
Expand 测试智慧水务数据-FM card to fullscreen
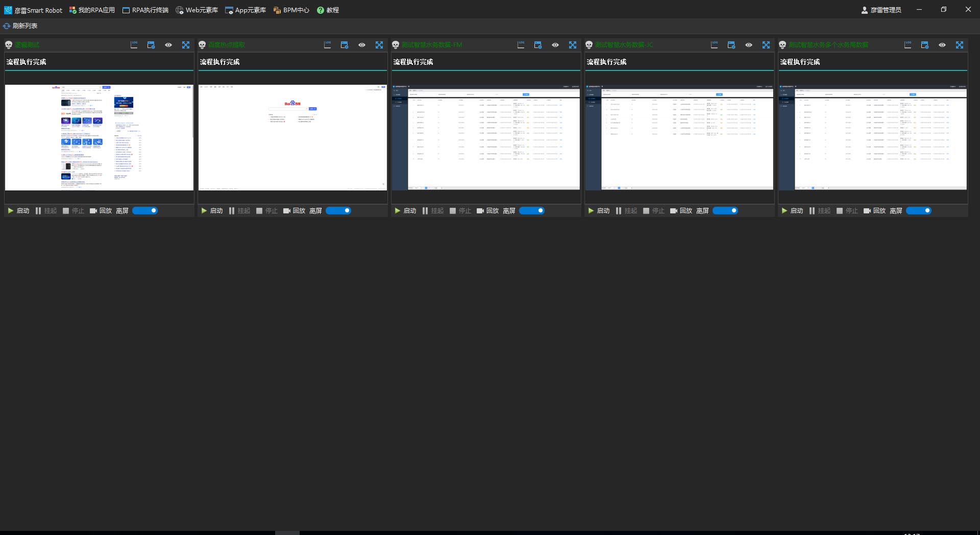click(x=573, y=45)
